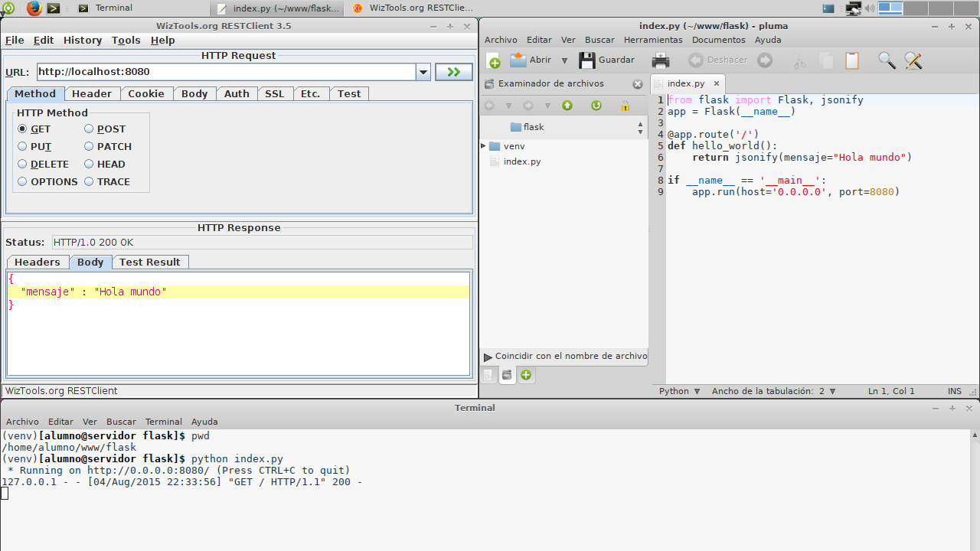
Task: Click the Guardar save icon
Action: click(587, 60)
